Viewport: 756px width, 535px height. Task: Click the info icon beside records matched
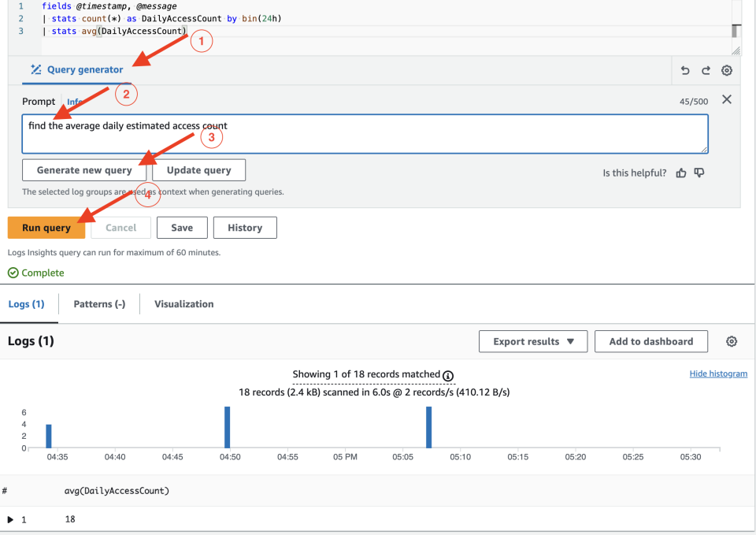coord(448,376)
